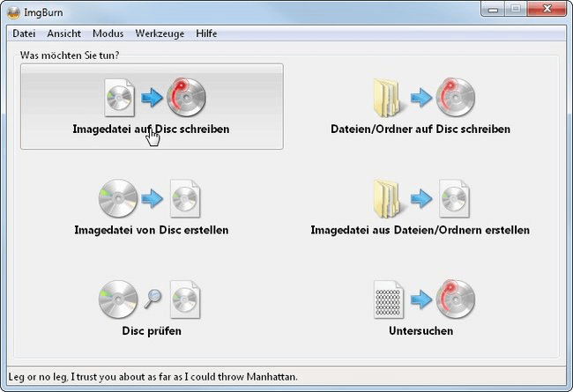Click the Imagedatei aus Dateien/Ordnern erstellen label
573x392 pixels.
point(420,230)
